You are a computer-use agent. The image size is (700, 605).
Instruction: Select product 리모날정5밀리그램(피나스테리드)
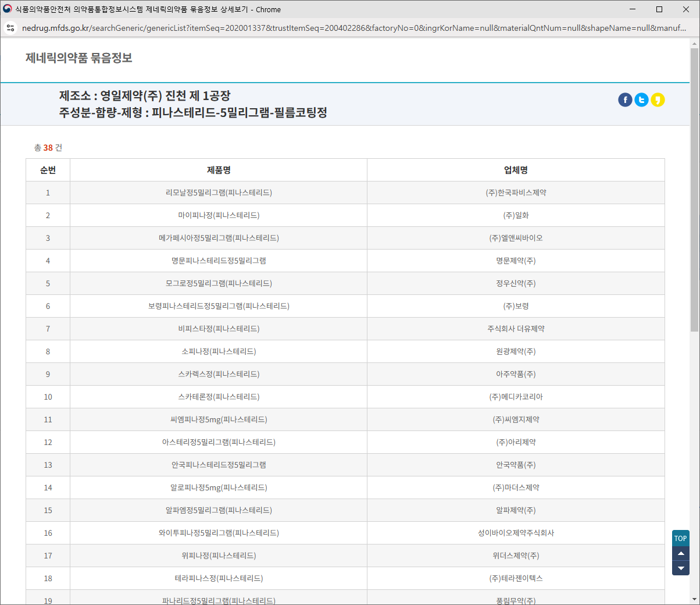pos(219,193)
